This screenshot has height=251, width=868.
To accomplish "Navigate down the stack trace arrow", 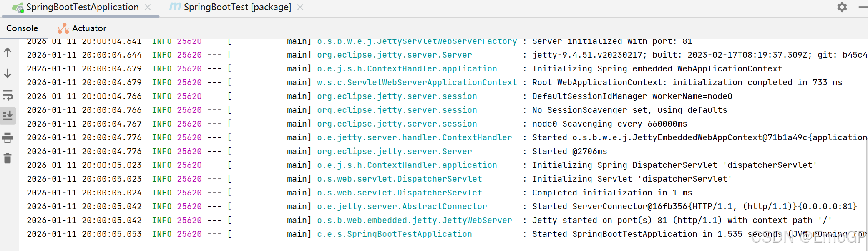I will (8, 74).
